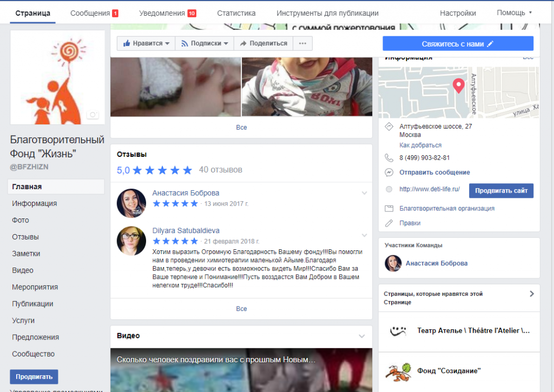Open the Фонд "Созидание" ant logo

click(x=398, y=371)
